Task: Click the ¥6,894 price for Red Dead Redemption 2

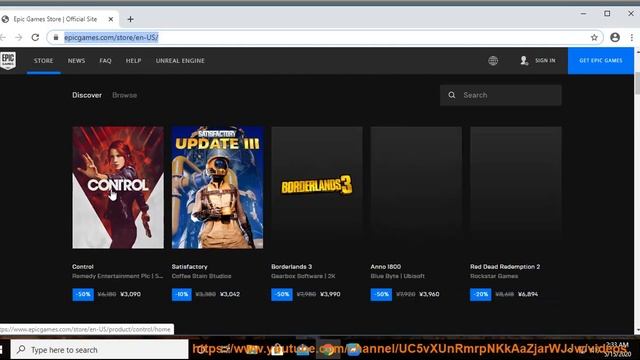Action: 528,294
